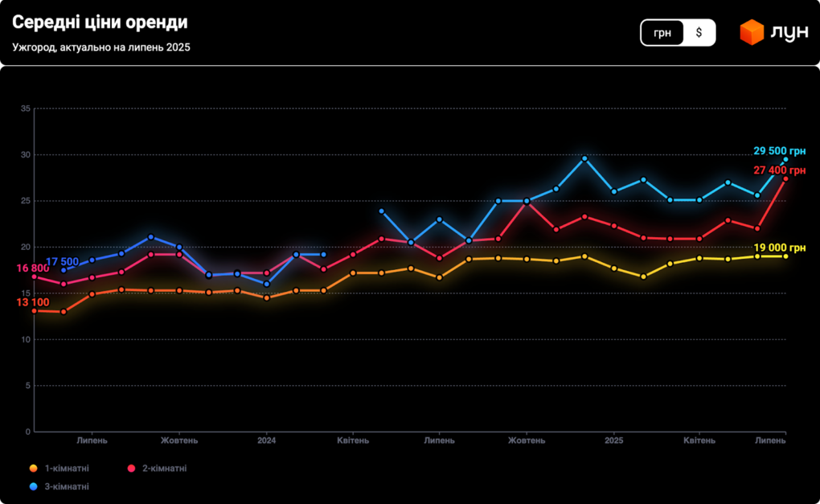This screenshot has height=504, width=820.
Task: Click the subtitle mentioning Ужгород
Action: [x=101, y=47]
